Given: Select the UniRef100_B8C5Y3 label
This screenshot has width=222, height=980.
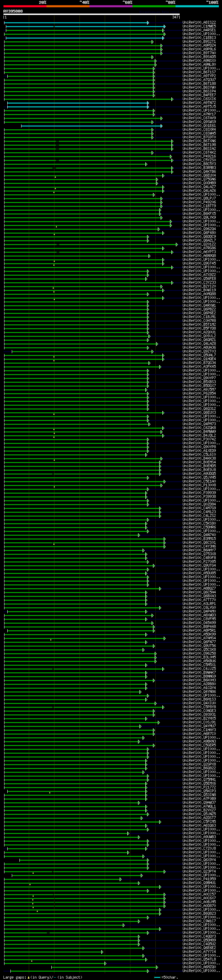Looking at the screenshot, I should coord(199,164).
